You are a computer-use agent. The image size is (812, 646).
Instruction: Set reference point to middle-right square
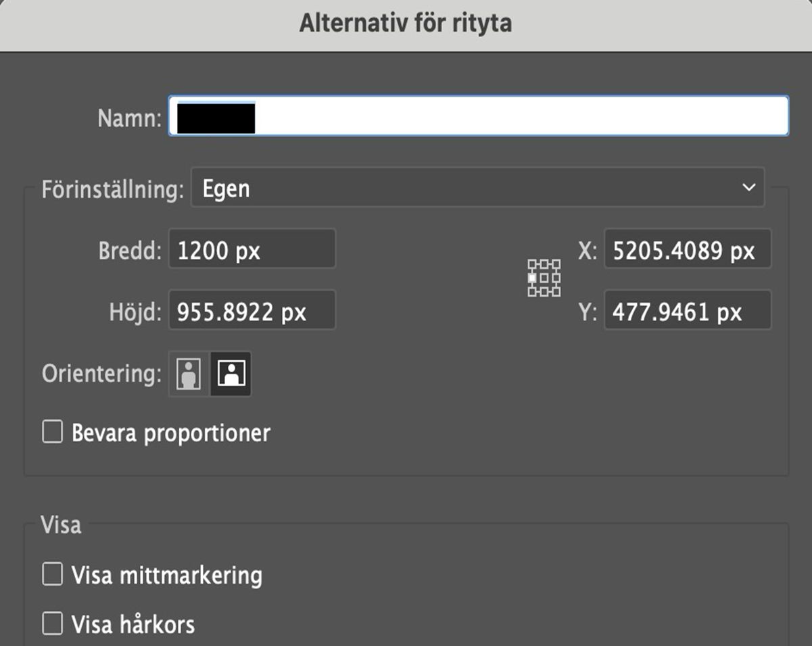click(556, 278)
